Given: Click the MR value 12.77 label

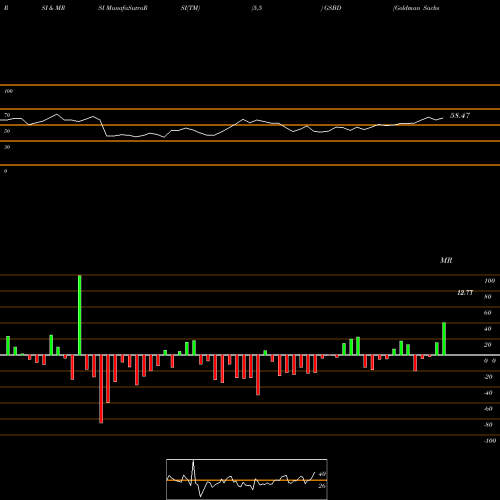Looking at the screenshot, I should coord(465,293).
